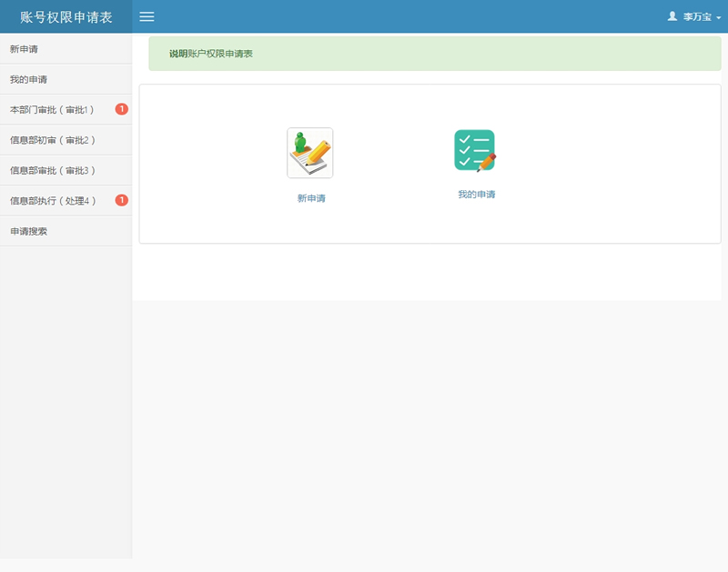This screenshot has width=728, height=572.
Task: Click the user avatar icon beside 李万宝
Action: click(x=672, y=16)
